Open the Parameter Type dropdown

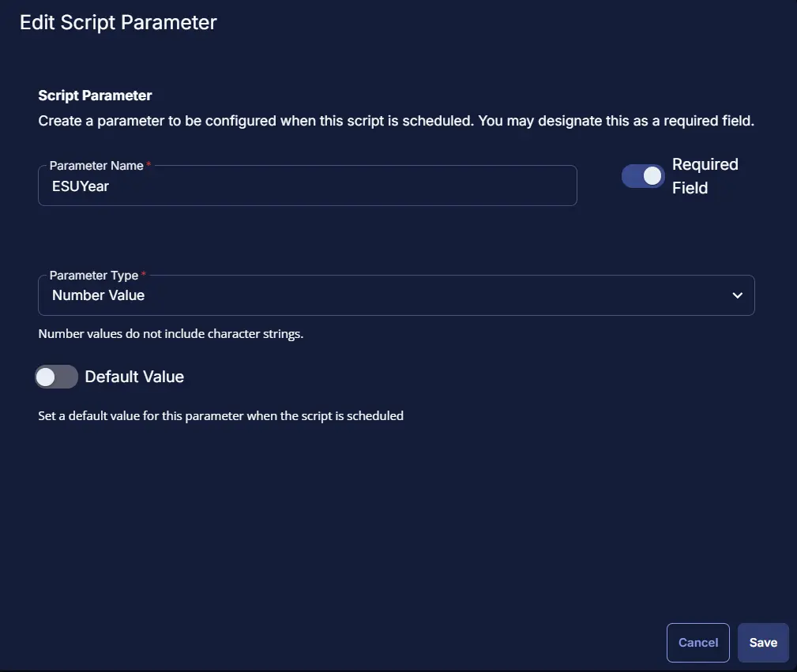[395, 295]
